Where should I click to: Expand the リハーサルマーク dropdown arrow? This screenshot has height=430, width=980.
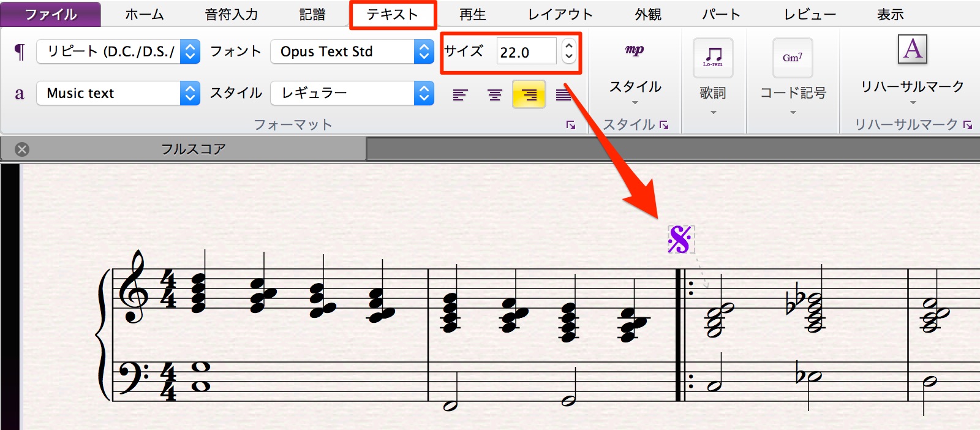913,103
